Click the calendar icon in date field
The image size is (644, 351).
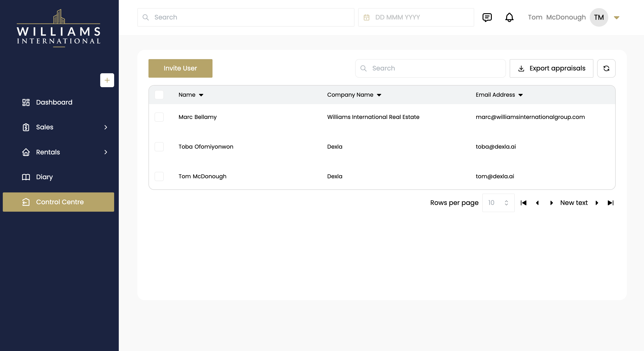(x=367, y=17)
